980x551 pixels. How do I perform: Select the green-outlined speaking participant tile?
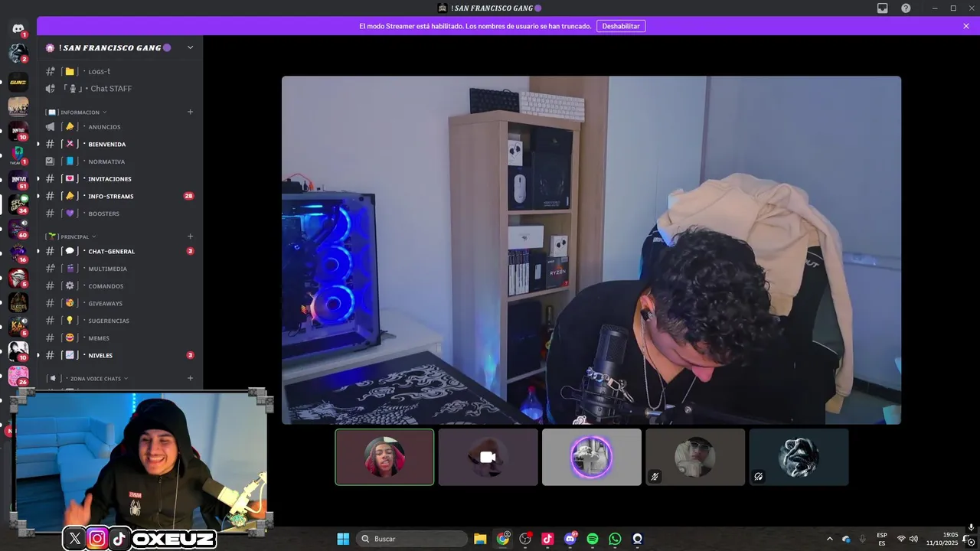point(384,457)
